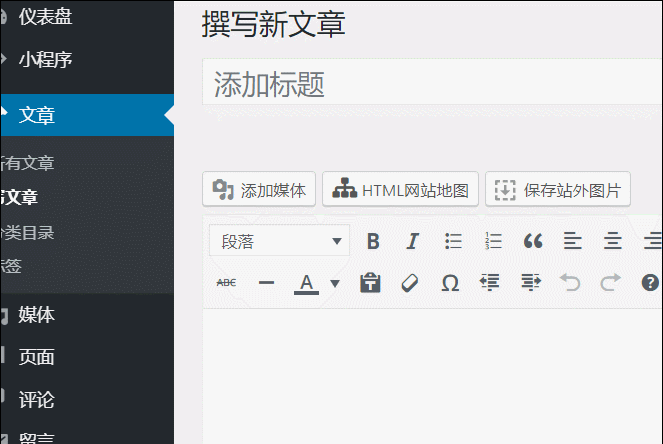Click the 保存站外图片 button
Screen dimensions: 663x444
point(558,189)
